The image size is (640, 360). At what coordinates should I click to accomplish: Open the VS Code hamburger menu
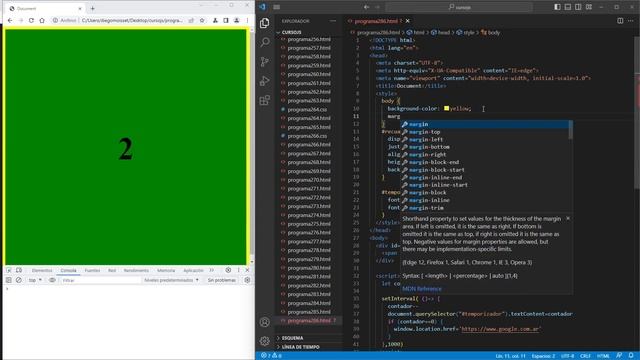pos(276,7)
